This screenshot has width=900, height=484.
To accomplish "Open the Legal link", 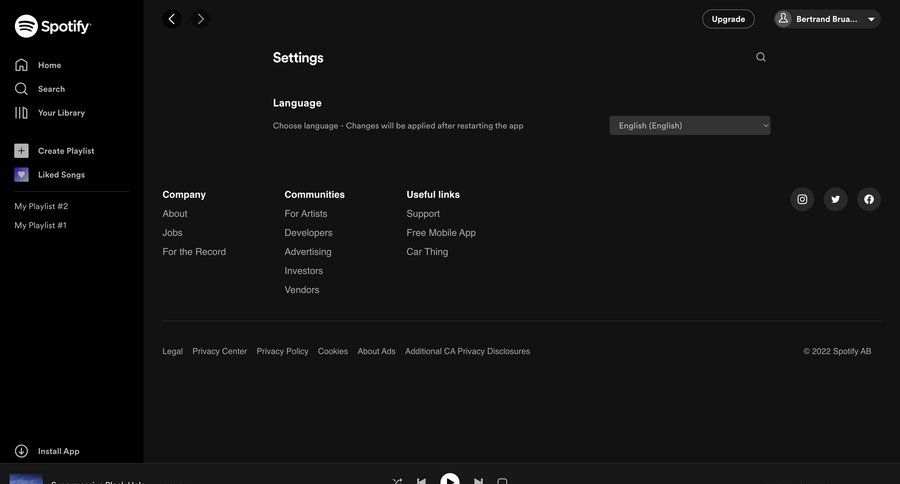I will click(172, 351).
